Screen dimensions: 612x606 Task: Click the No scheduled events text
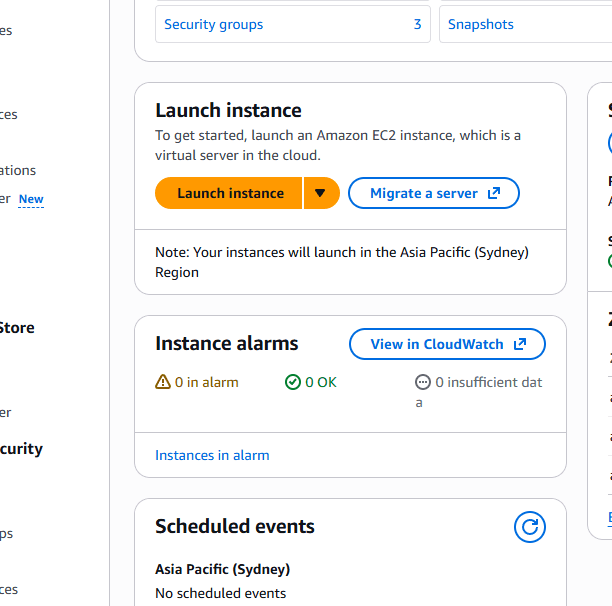click(221, 594)
